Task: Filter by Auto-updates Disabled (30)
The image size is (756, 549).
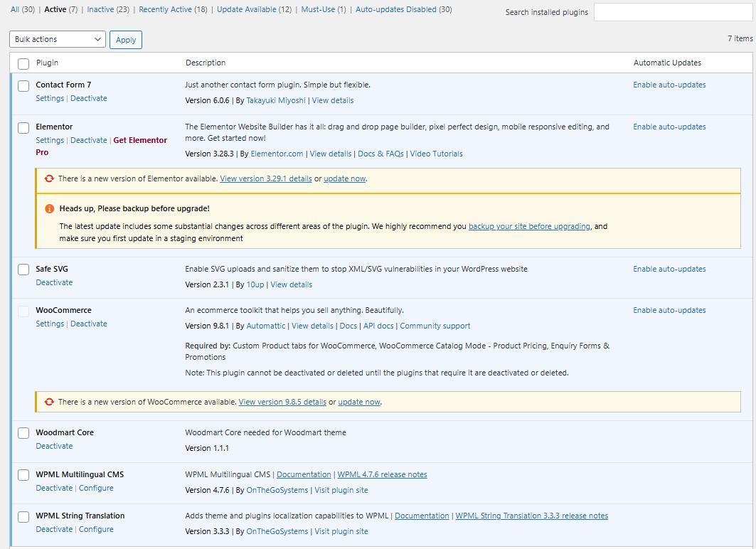Action: (403, 9)
